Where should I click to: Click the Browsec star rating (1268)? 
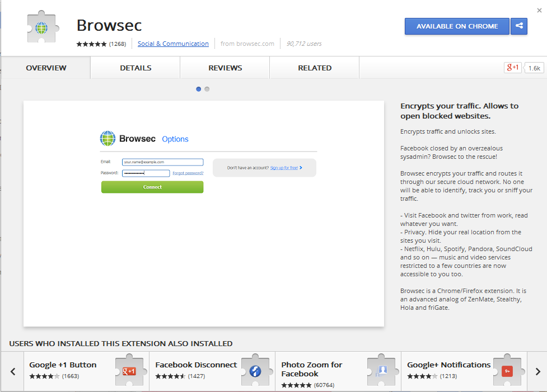[x=101, y=44]
